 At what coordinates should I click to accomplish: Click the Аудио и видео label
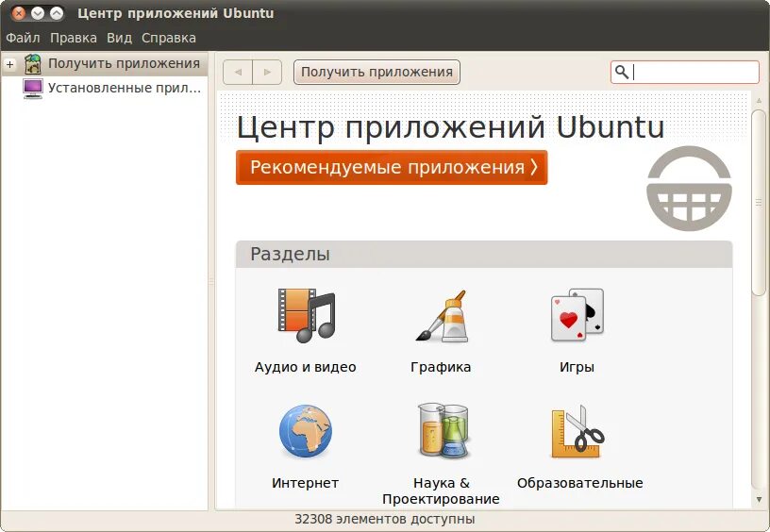(x=306, y=367)
